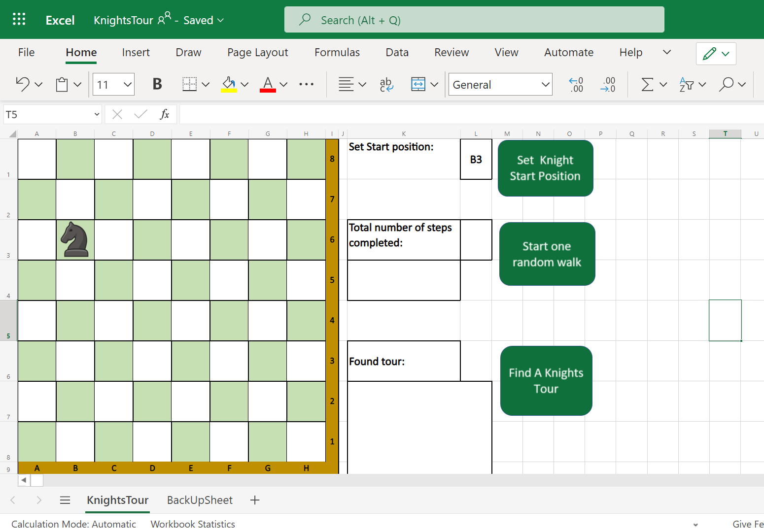Open the More options ellipsis
The height and width of the screenshot is (532, 764).
point(307,84)
